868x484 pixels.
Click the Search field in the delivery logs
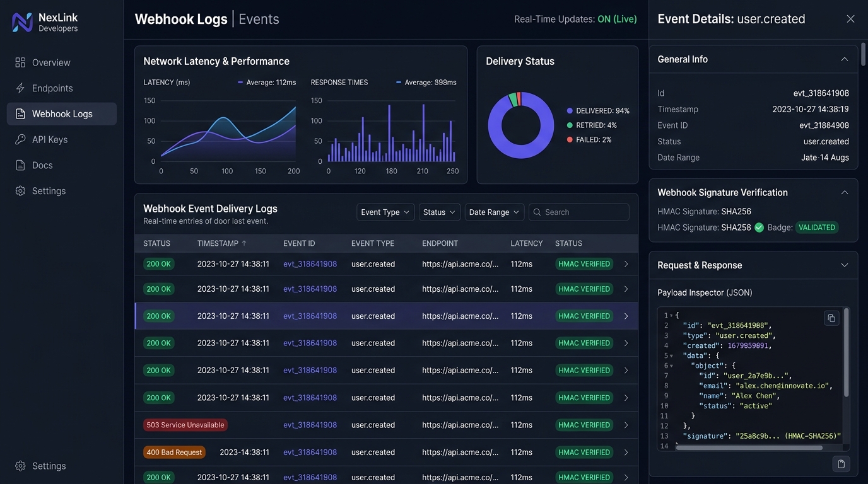coord(579,212)
